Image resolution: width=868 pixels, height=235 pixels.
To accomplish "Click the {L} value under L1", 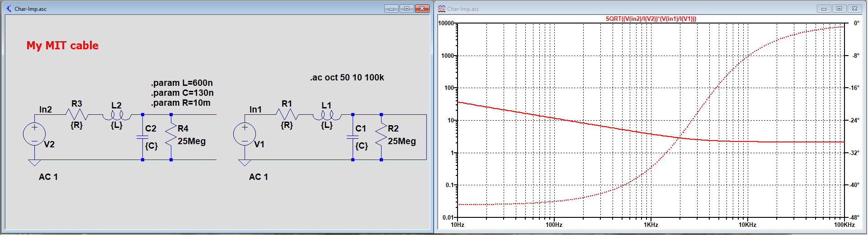I will [327, 125].
